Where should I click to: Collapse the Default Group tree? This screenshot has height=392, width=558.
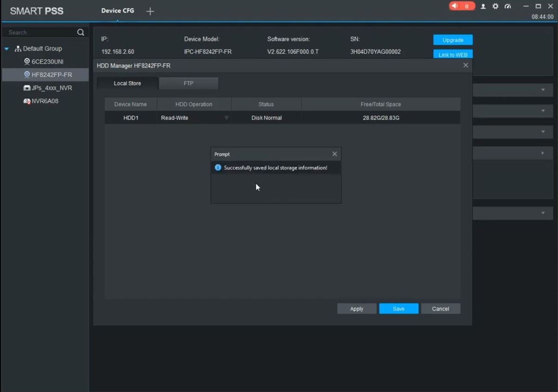[x=7, y=49]
